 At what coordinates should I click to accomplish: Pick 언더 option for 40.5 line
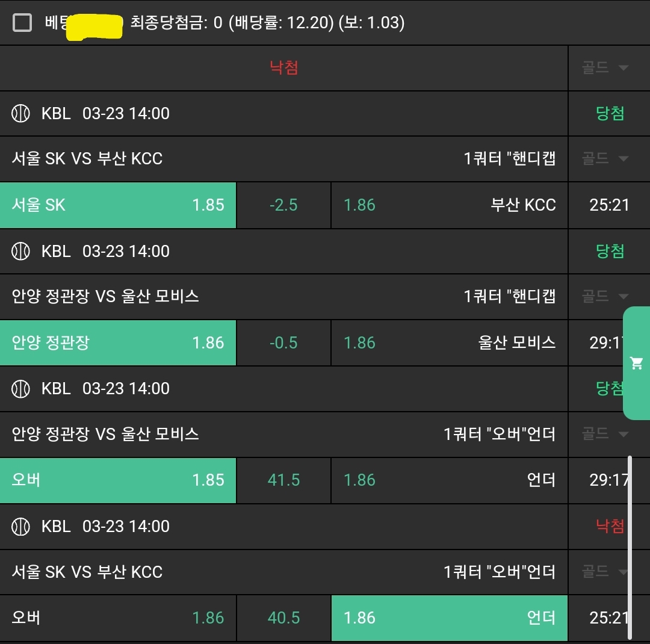click(449, 618)
